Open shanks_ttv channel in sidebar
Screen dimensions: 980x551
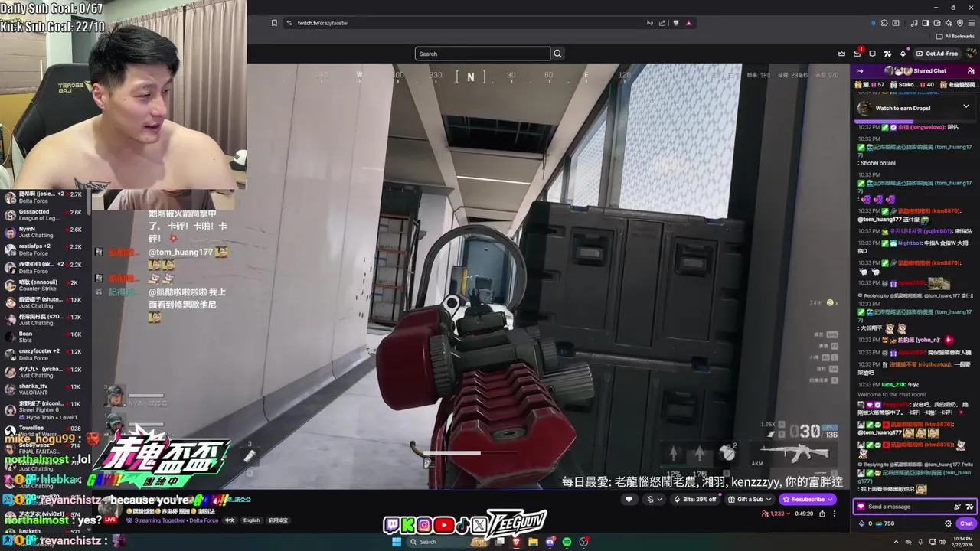coord(46,390)
